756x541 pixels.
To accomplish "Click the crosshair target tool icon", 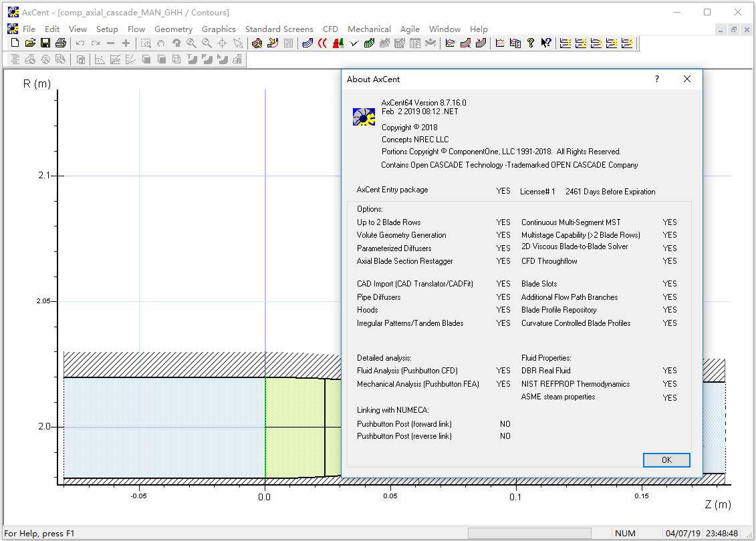I will 223,43.
